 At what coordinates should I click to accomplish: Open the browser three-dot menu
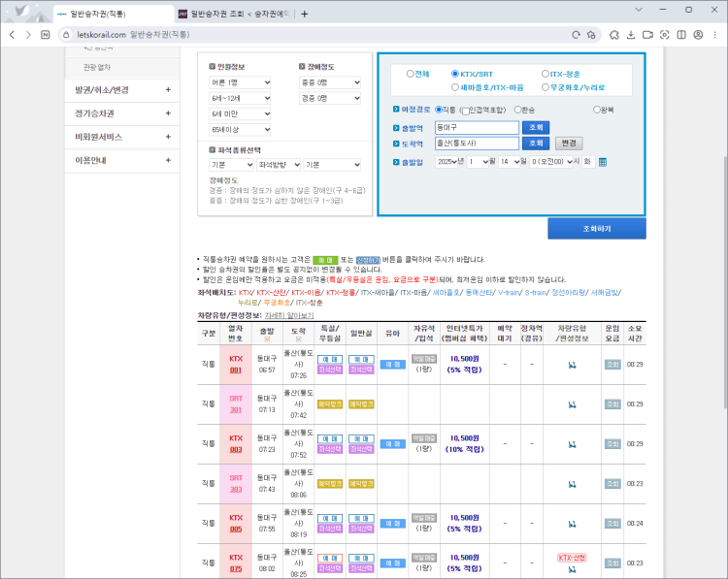click(715, 35)
